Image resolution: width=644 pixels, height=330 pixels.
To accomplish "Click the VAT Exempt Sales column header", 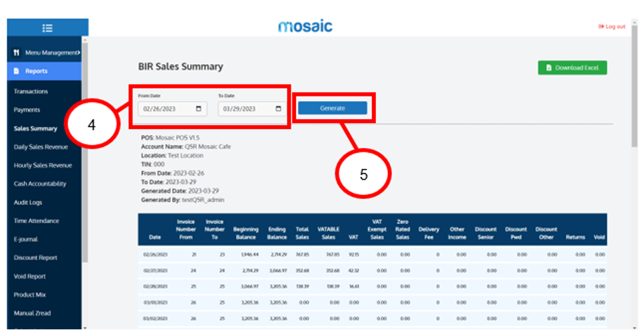I will tap(377, 230).
